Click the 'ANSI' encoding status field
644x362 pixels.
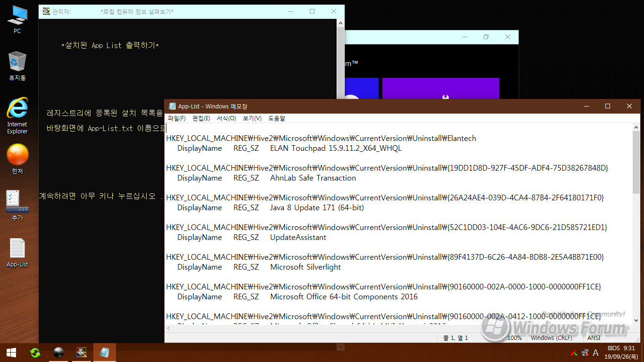coord(594,337)
